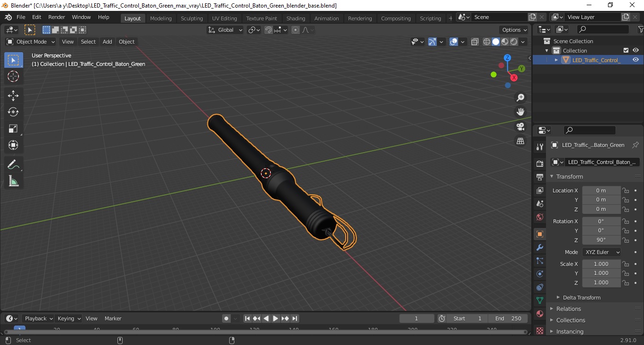Select the Rotate tool
The height and width of the screenshot is (345, 644).
(13, 112)
